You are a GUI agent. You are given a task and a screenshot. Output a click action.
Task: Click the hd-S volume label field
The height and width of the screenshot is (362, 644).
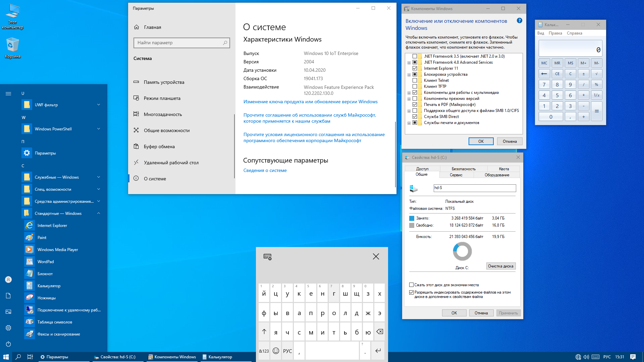pos(475,188)
